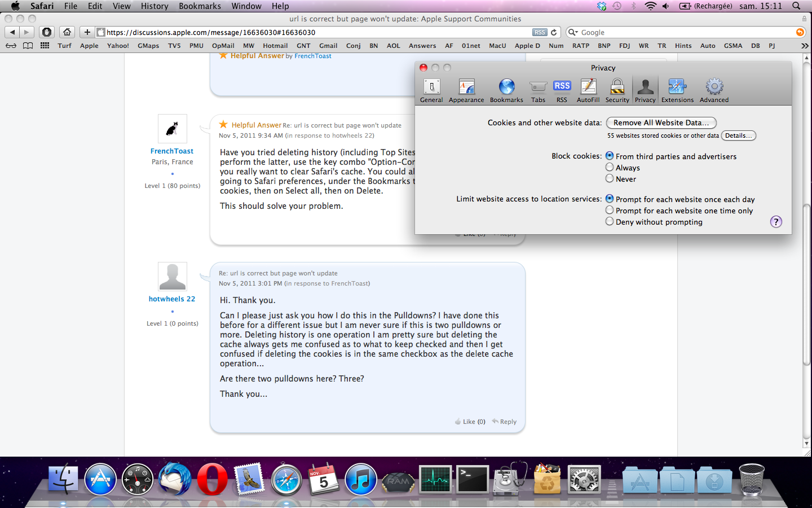This screenshot has width=812, height=508.
Task: Click the URL address field
Action: (x=327, y=32)
